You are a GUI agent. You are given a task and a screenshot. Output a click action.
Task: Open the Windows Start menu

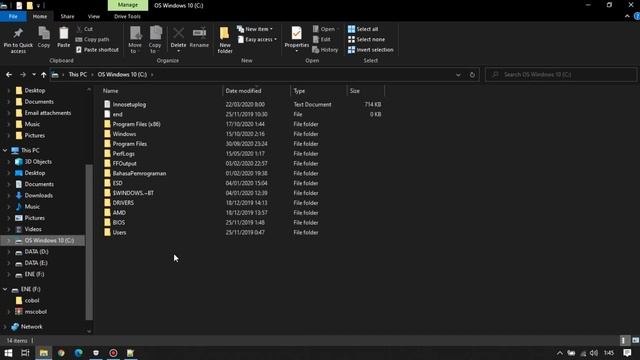click(8, 353)
